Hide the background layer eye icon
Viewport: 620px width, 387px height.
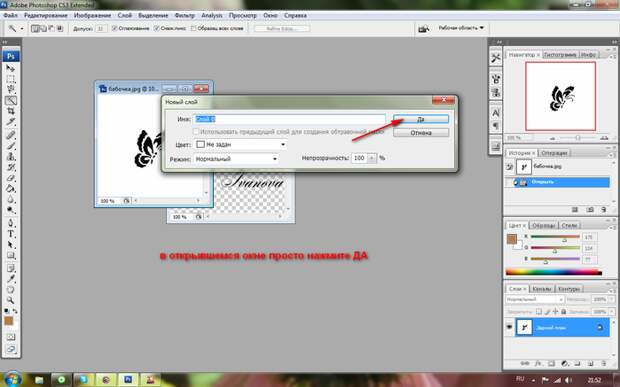[509, 327]
